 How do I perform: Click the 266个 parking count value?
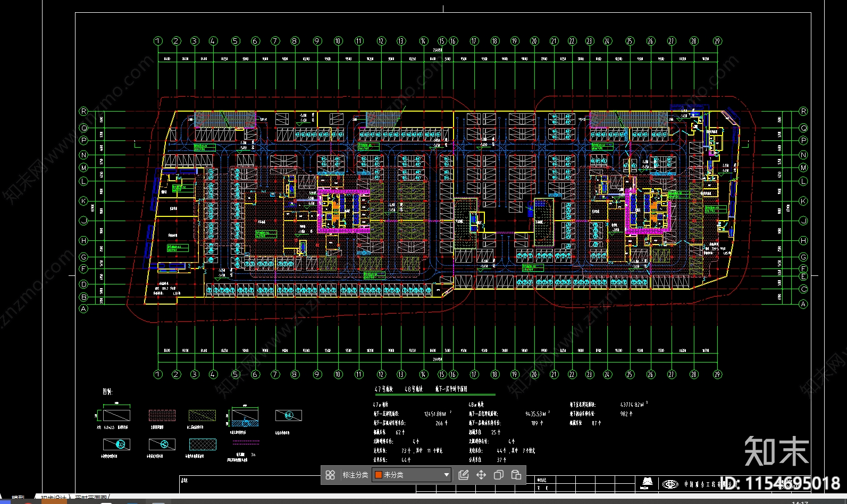click(441, 423)
